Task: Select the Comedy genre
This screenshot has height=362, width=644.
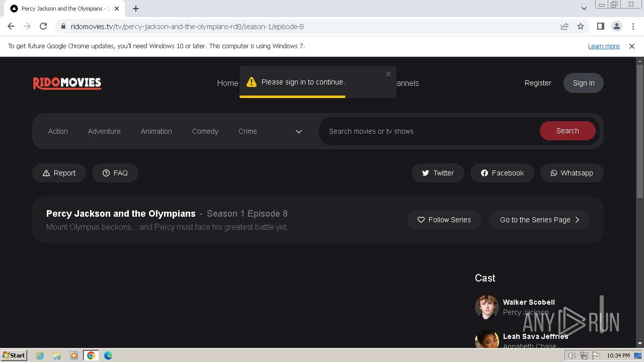Action: (205, 131)
